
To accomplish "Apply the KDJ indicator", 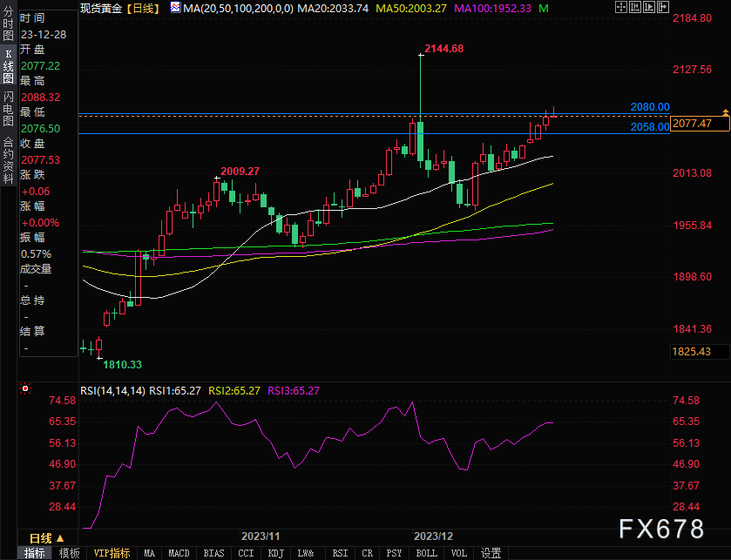I will point(275,553).
